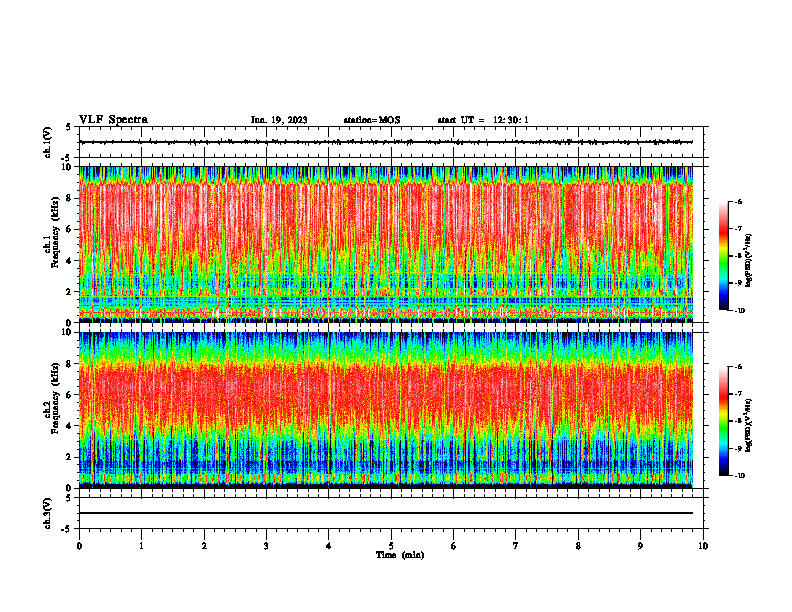Click the "VLF Spectra" plot title
Image resolution: width=792 pixels, height=612 pixels.
click(x=114, y=120)
